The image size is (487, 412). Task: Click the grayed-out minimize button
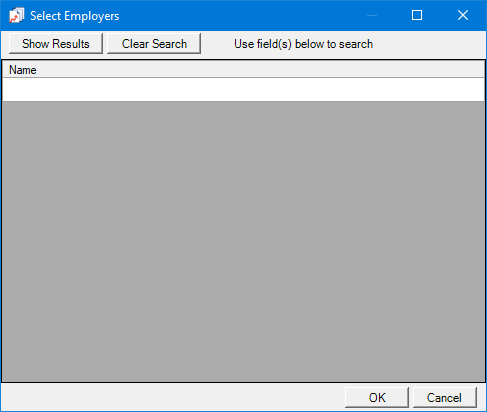(x=372, y=15)
